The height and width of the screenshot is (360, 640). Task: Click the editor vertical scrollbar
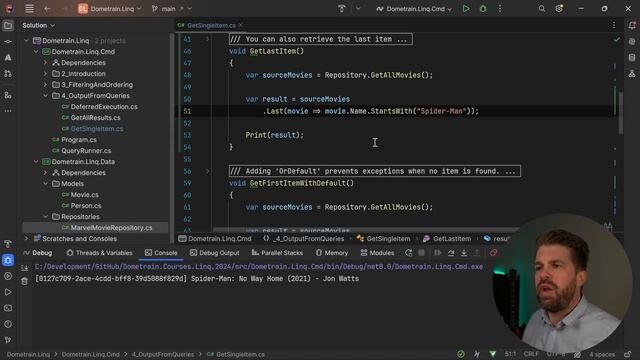[x=621, y=112]
